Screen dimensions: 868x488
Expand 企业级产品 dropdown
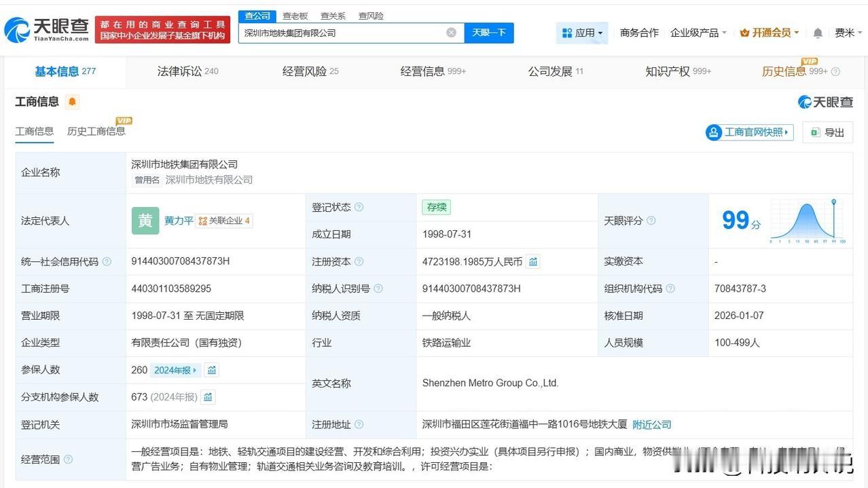(x=698, y=33)
